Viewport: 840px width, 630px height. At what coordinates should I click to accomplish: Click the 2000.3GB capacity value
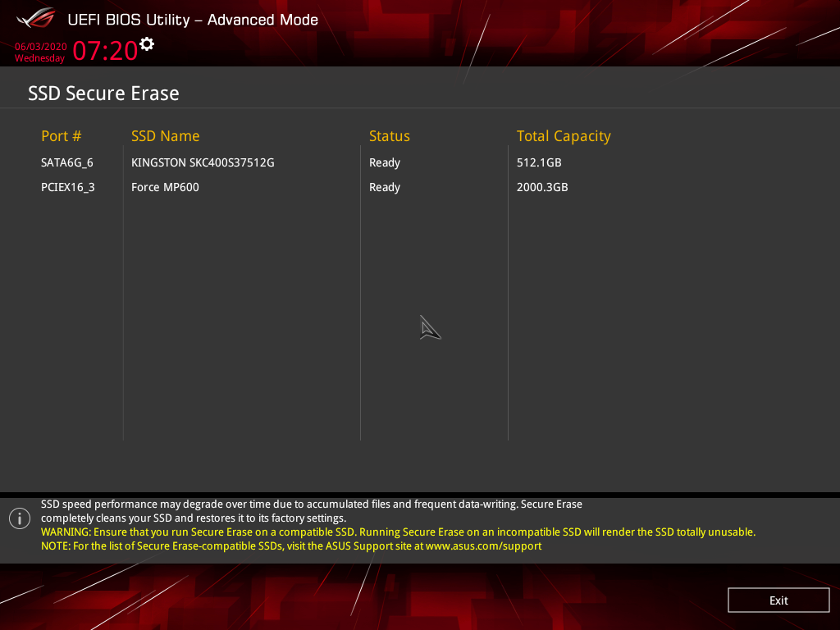pyautogui.click(x=542, y=187)
